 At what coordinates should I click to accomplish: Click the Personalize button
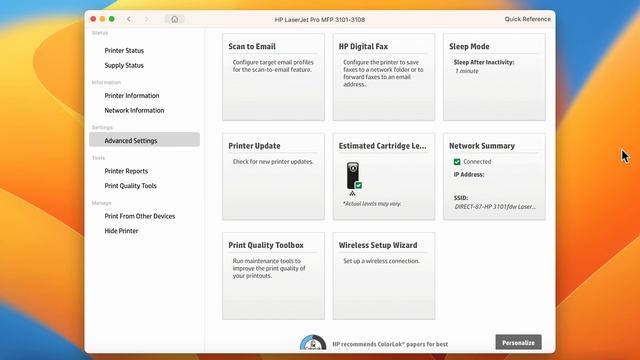[518, 342]
